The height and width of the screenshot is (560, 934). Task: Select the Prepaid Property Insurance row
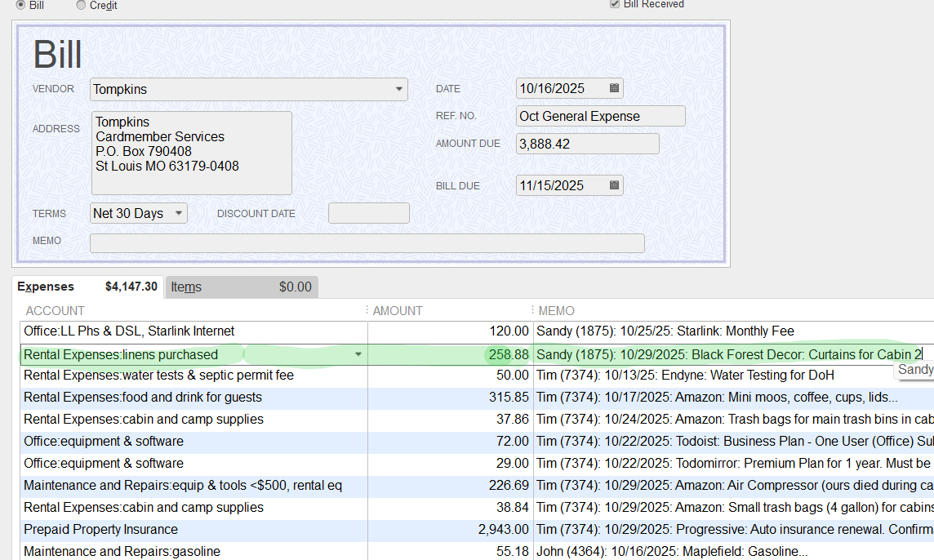pos(477,530)
